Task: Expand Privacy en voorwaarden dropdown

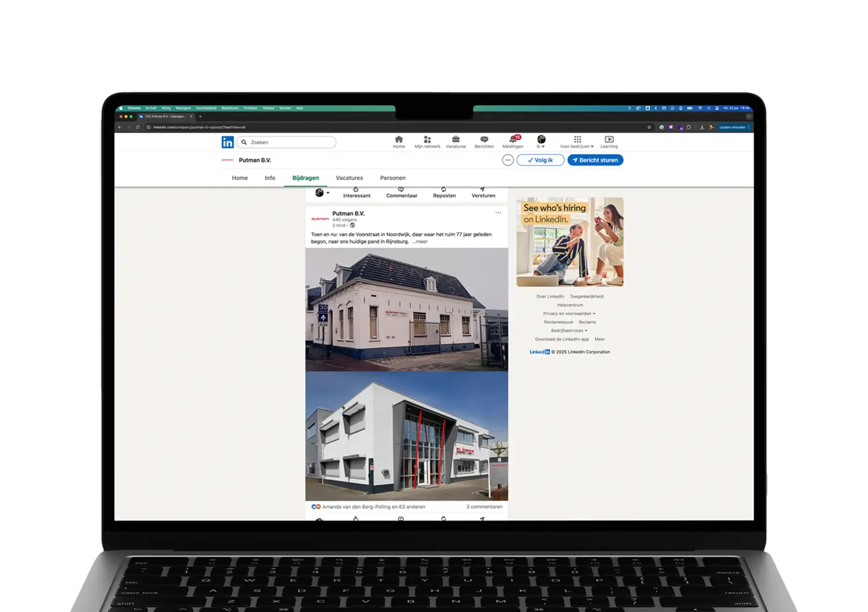Action: point(569,313)
